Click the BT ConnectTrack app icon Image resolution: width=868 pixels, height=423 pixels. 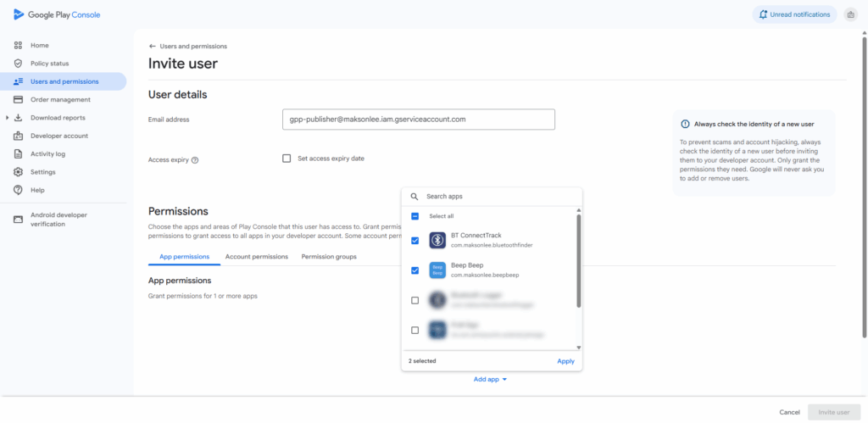437,241
